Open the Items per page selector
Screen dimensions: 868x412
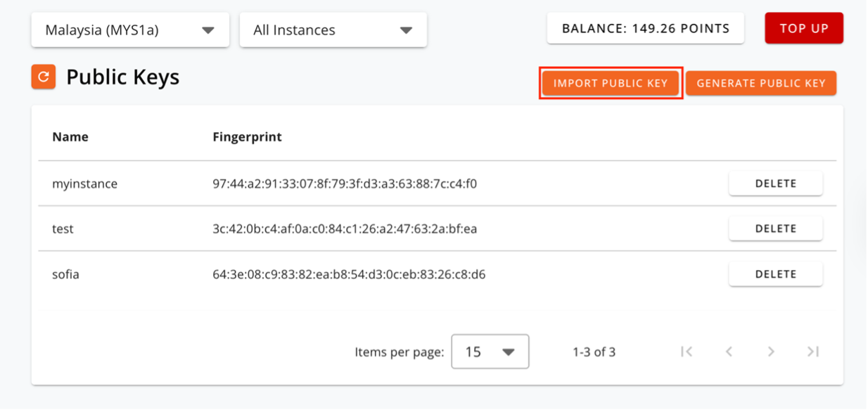[x=490, y=352]
